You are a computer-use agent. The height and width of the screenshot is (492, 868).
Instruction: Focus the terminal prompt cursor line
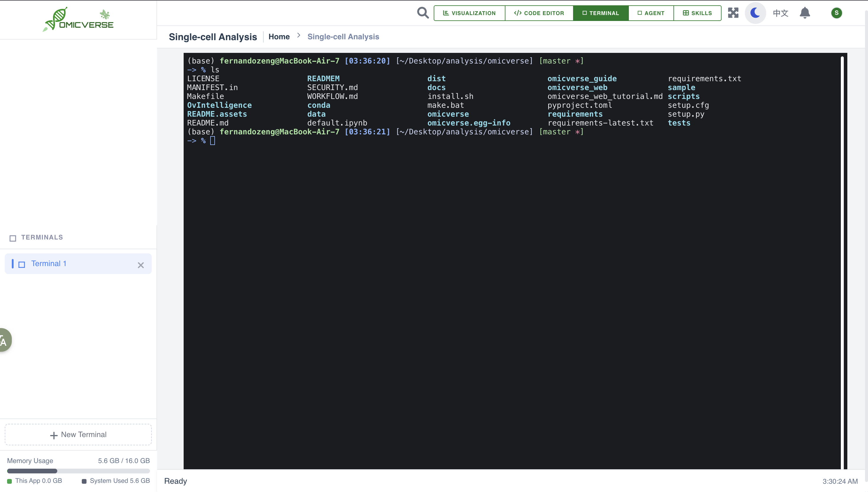click(213, 141)
